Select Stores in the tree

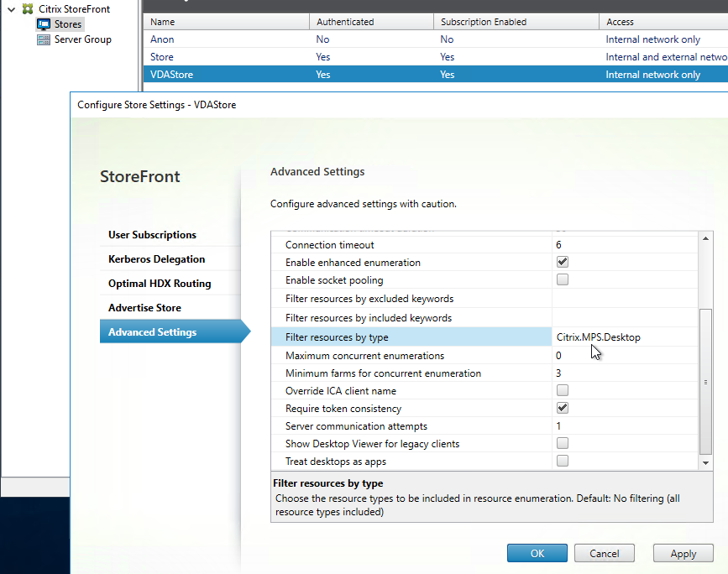[x=68, y=24]
